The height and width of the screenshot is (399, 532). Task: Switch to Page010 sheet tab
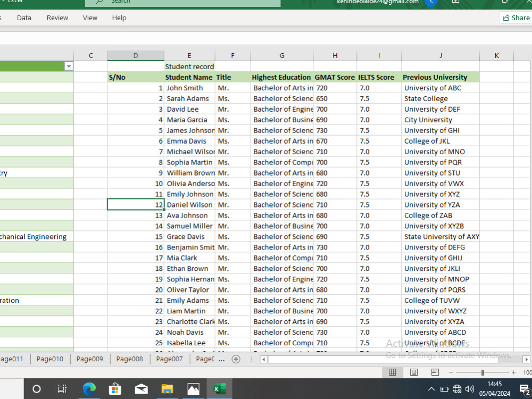point(50,359)
